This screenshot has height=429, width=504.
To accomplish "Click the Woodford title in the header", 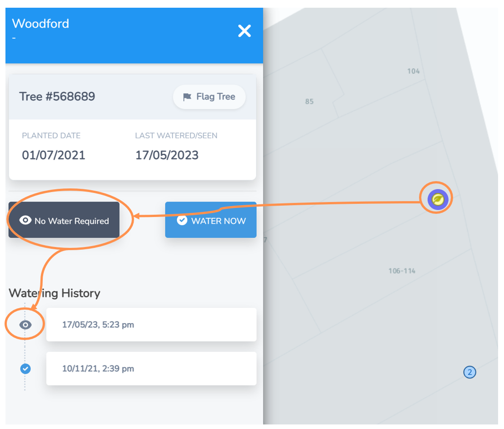I will click(40, 24).
